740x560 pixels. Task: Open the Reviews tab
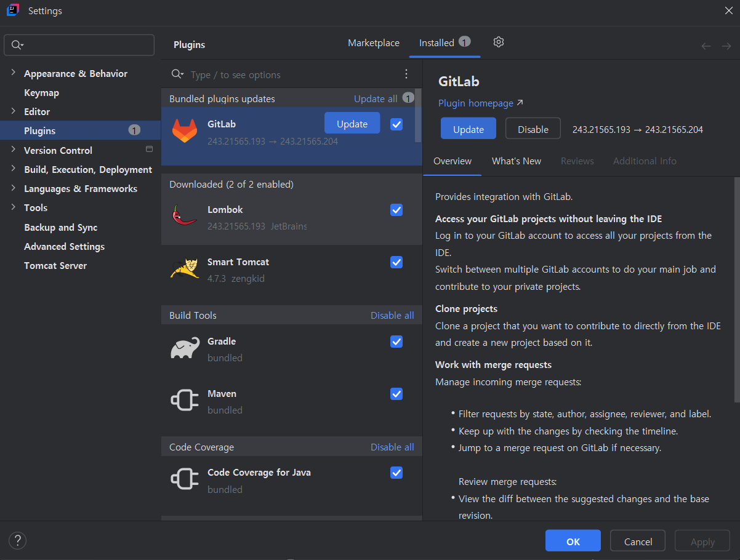pyautogui.click(x=577, y=161)
